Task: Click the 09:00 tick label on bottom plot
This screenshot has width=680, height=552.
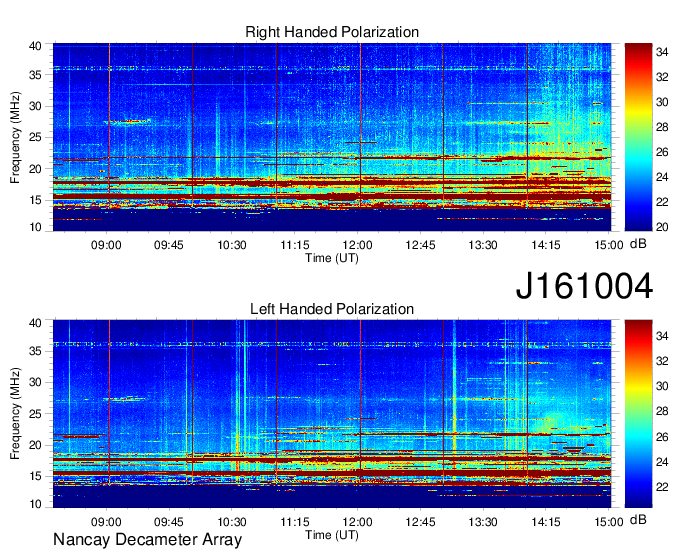Action: click(106, 522)
